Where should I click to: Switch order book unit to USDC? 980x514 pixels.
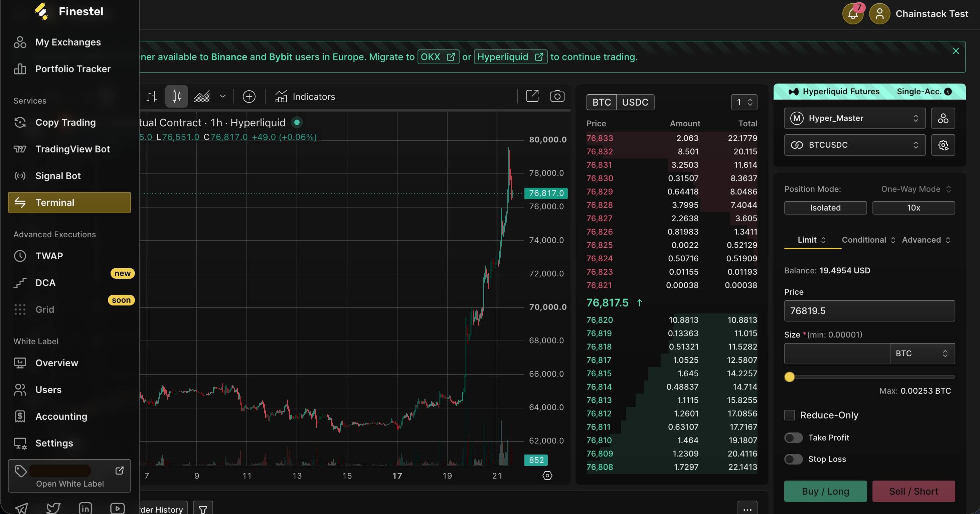click(635, 102)
